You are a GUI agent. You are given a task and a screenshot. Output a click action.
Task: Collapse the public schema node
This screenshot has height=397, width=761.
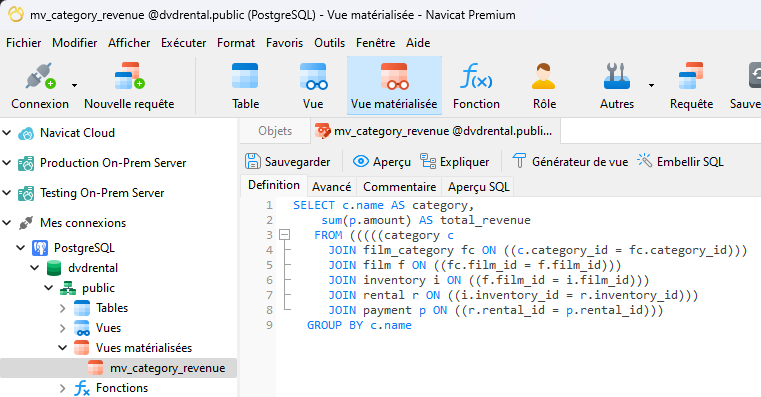click(49, 288)
